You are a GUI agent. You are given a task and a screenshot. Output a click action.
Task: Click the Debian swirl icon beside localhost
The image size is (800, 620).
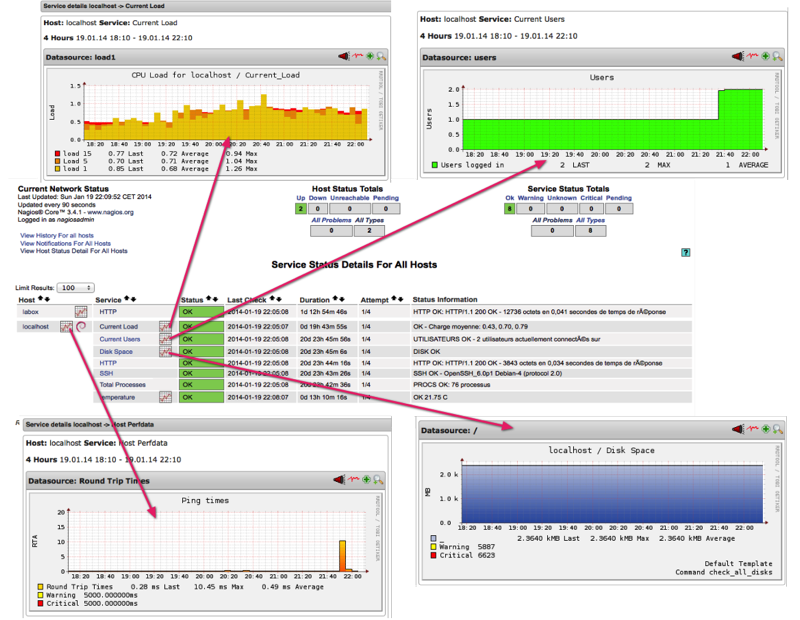(x=81, y=327)
